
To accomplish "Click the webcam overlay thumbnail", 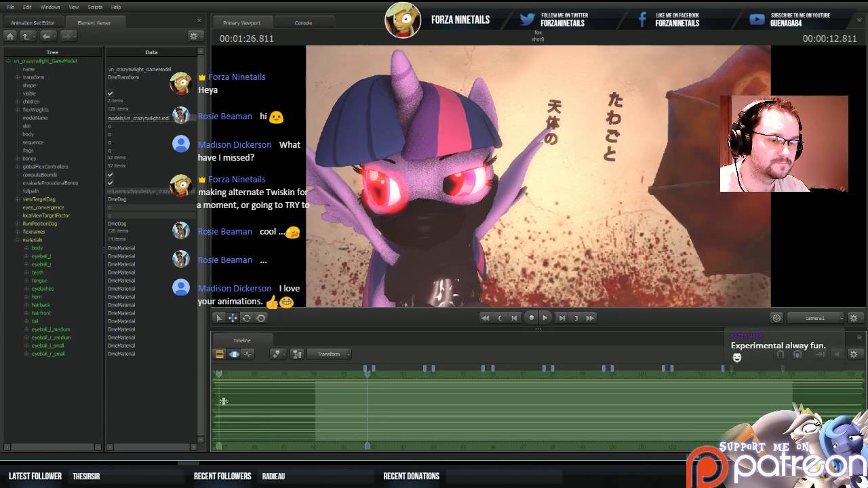I will pos(784,144).
